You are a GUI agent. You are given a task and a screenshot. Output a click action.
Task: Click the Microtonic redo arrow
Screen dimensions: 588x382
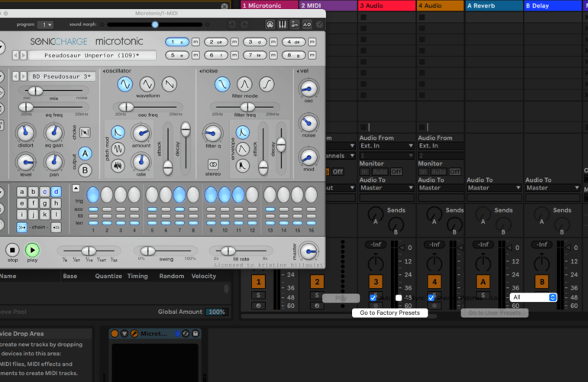244,24
